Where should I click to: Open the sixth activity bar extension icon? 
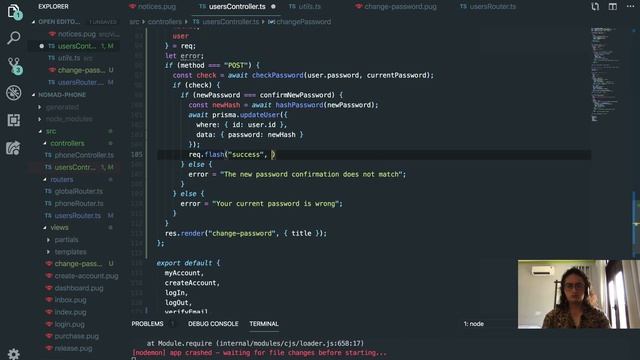click(13, 148)
